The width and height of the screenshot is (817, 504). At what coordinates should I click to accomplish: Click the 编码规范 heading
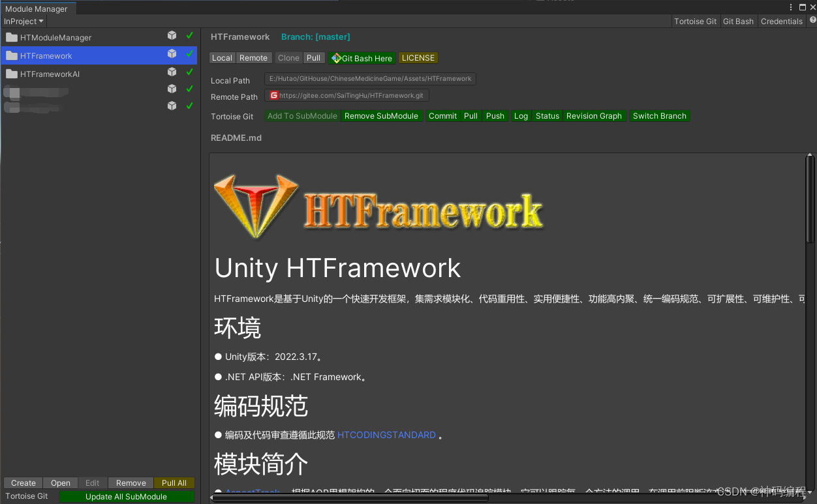coord(261,406)
